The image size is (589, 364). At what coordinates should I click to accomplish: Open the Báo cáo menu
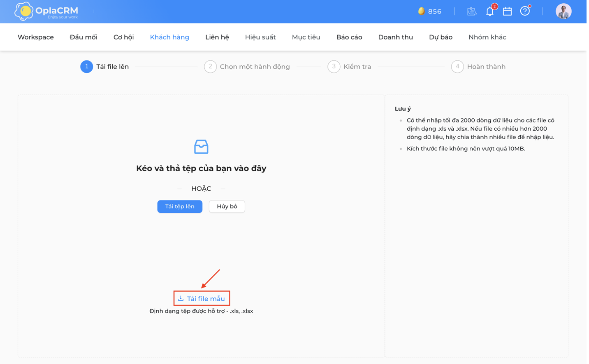coord(349,37)
